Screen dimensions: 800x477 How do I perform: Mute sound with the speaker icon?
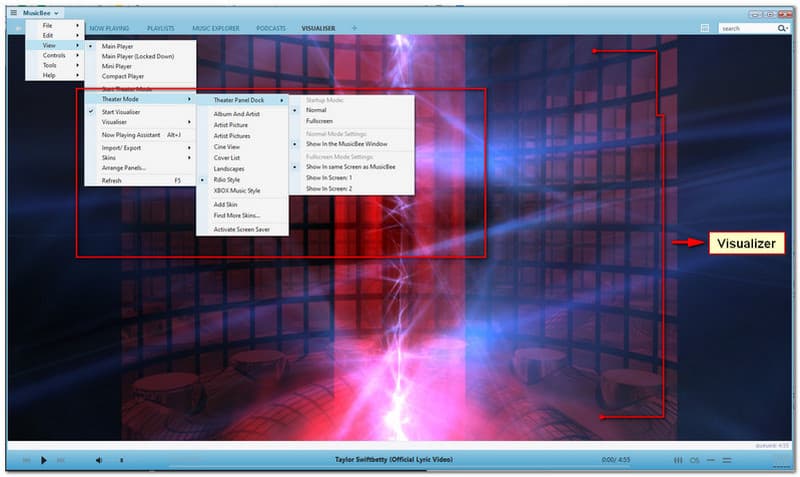coord(99,460)
